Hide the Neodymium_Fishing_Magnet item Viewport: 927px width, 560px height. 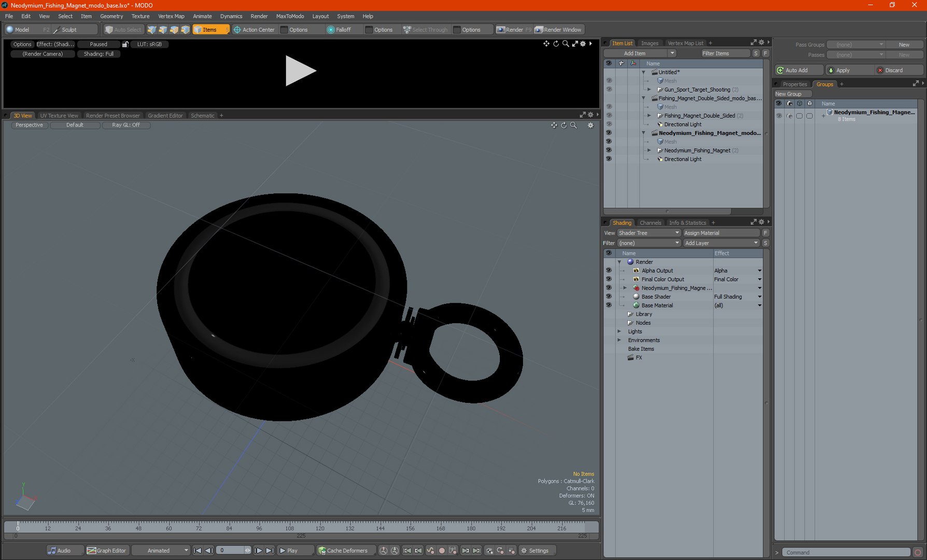point(609,150)
